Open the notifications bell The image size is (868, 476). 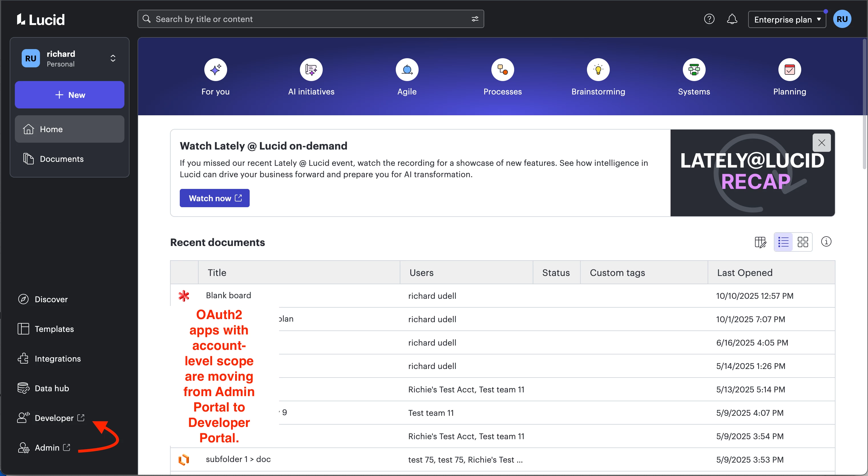[732, 19]
